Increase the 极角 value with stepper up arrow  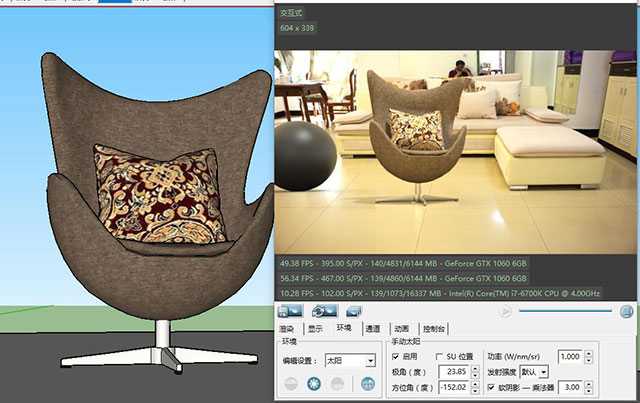pyautogui.click(x=475, y=368)
